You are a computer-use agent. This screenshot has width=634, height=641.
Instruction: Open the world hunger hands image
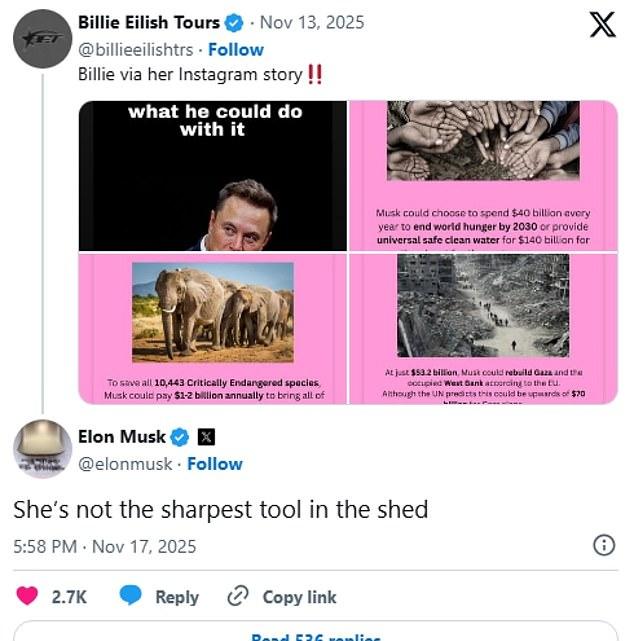pyautogui.click(x=483, y=176)
